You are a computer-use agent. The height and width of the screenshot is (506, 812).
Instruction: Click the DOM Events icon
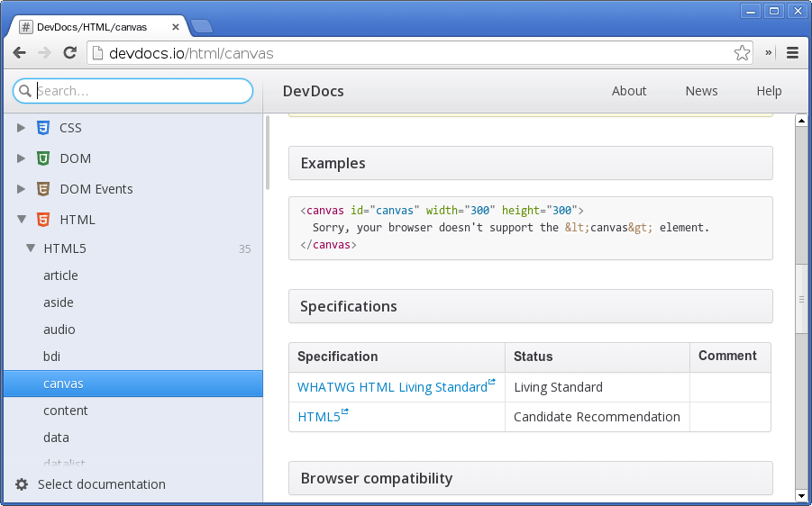(43, 189)
